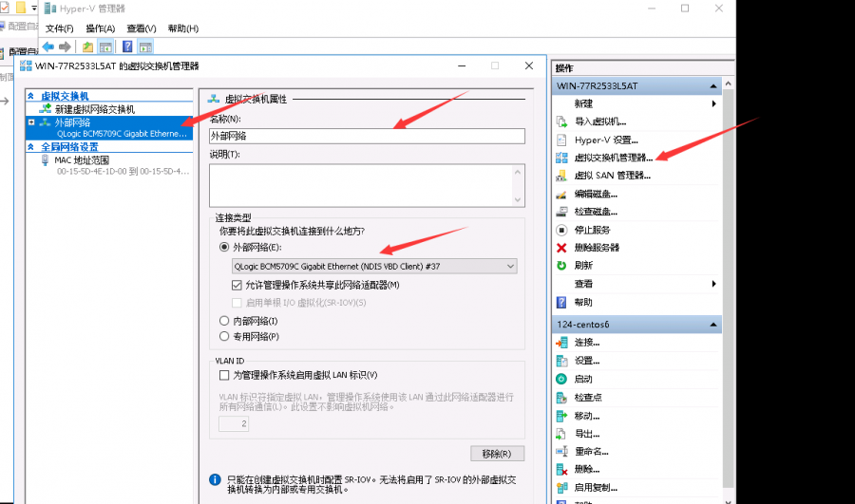Open 帮助(H) menu
The height and width of the screenshot is (504, 855).
(183, 28)
